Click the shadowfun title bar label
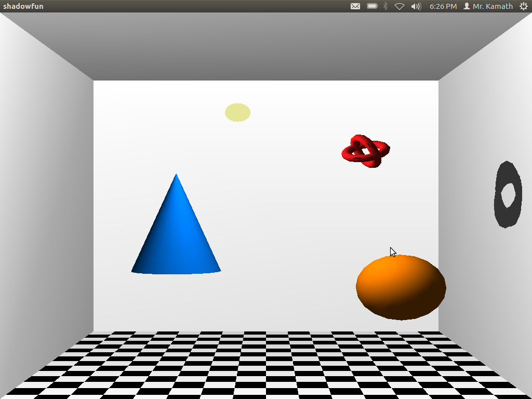The width and height of the screenshot is (532, 399). (23, 6)
